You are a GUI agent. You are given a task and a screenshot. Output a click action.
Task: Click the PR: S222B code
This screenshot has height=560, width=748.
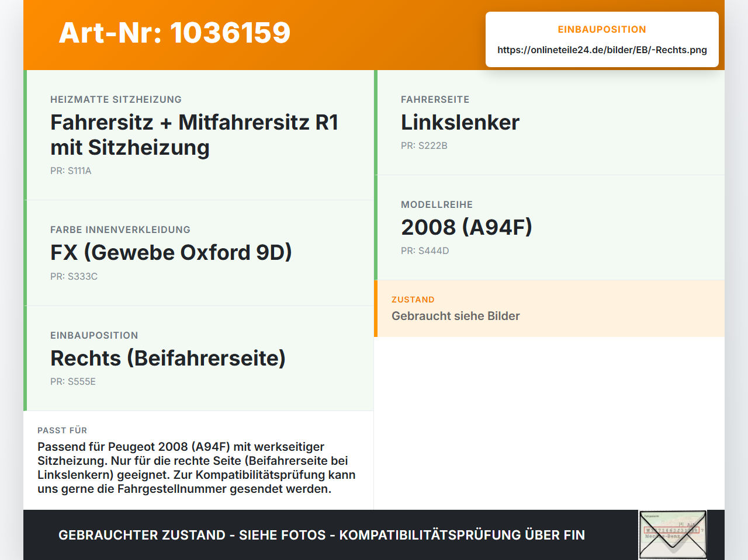(x=424, y=145)
